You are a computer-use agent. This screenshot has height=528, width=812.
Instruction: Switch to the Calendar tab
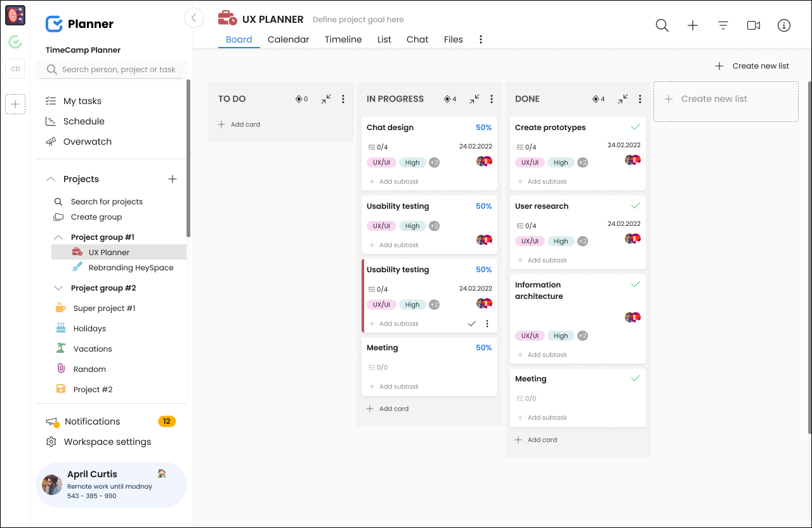point(288,39)
